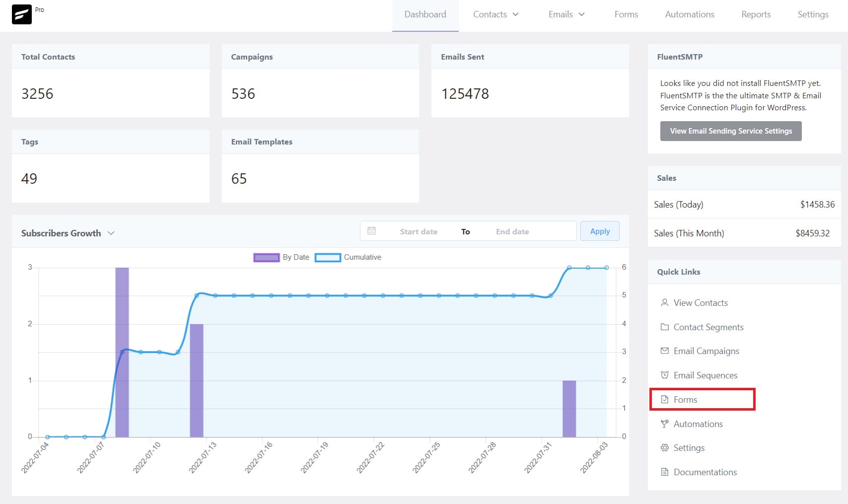Image resolution: width=848 pixels, height=504 pixels.
Task: Click the Campaigns card value 536
Action: 243,93
